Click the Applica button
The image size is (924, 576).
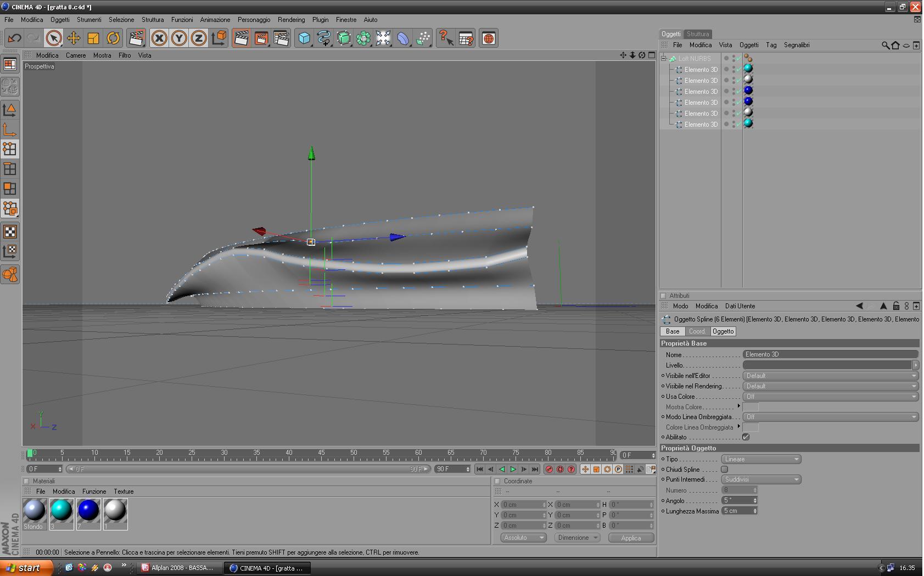click(x=631, y=538)
